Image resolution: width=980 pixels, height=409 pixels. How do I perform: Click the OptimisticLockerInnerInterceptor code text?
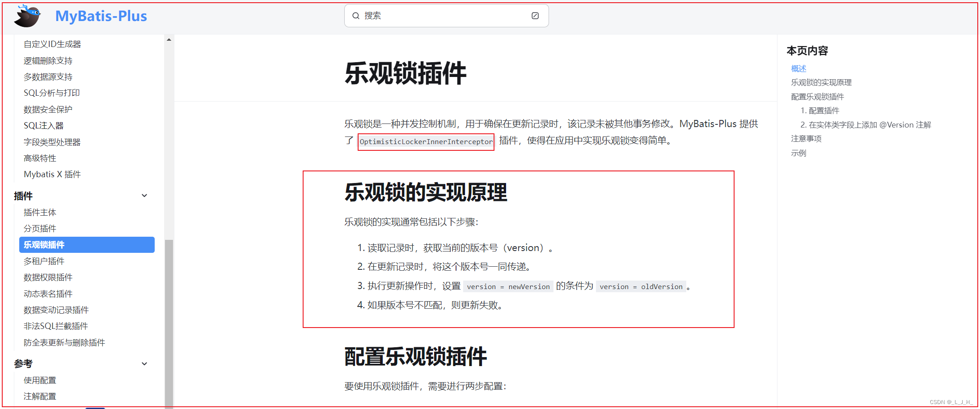click(426, 142)
